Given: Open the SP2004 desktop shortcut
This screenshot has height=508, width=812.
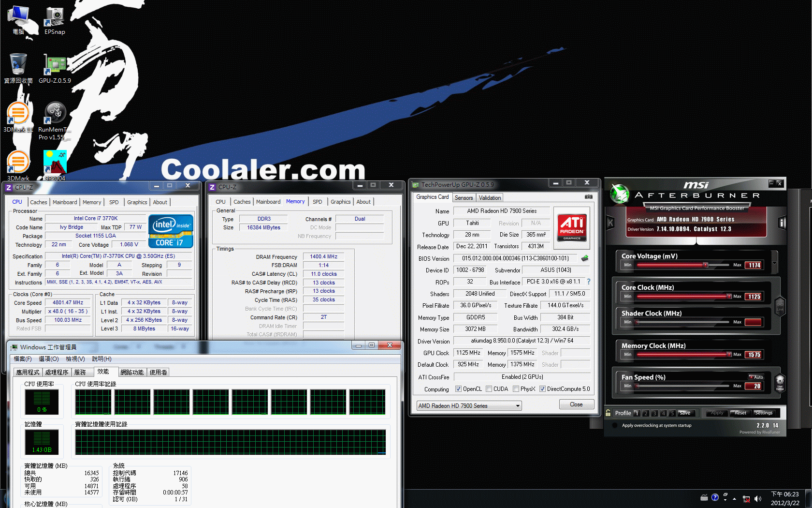Looking at the screenshot, I should click(55, 166).
